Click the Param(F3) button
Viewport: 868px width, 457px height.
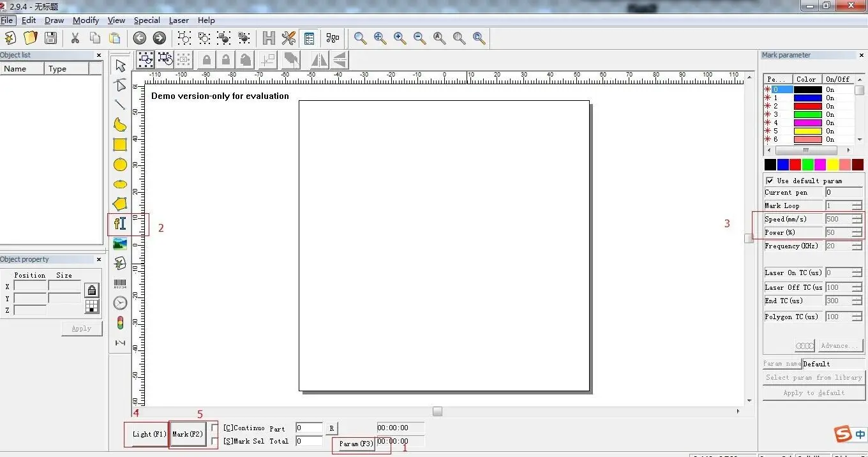356,444
